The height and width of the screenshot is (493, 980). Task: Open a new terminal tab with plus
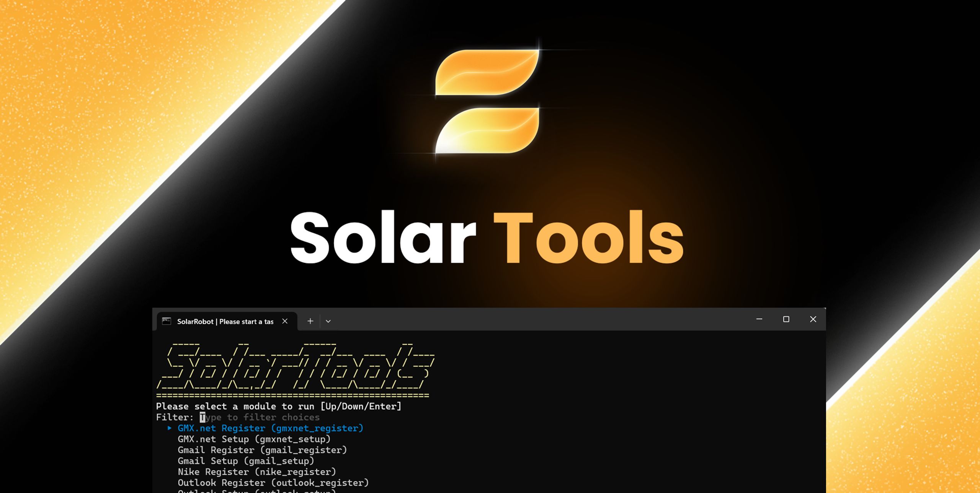click(310, 321)
